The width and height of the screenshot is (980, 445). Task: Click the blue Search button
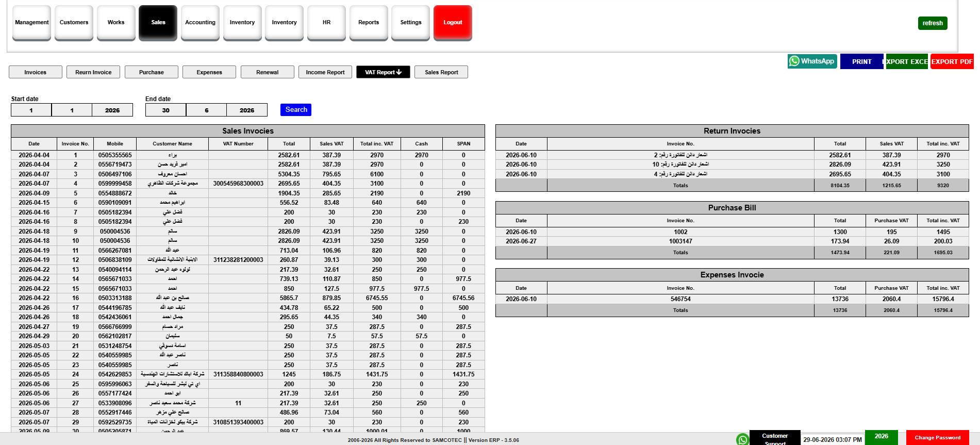click(296, 110)
